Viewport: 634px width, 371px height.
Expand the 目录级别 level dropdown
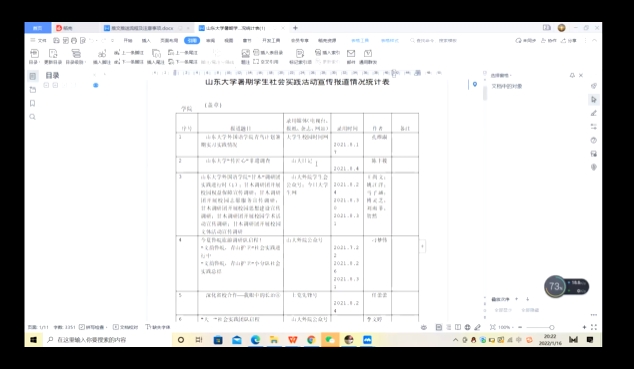[76, 56]
